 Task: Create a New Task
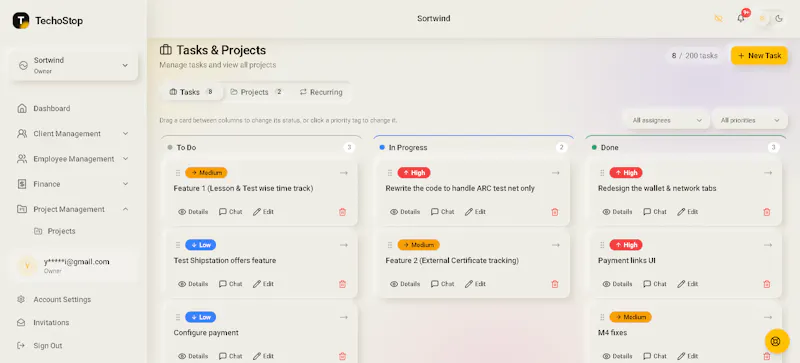759,56
